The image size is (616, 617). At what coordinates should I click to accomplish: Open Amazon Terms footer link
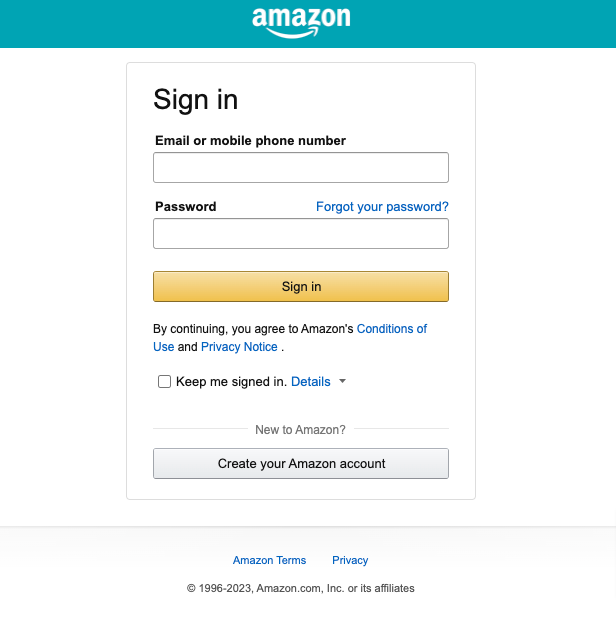(x=269, y=560)
